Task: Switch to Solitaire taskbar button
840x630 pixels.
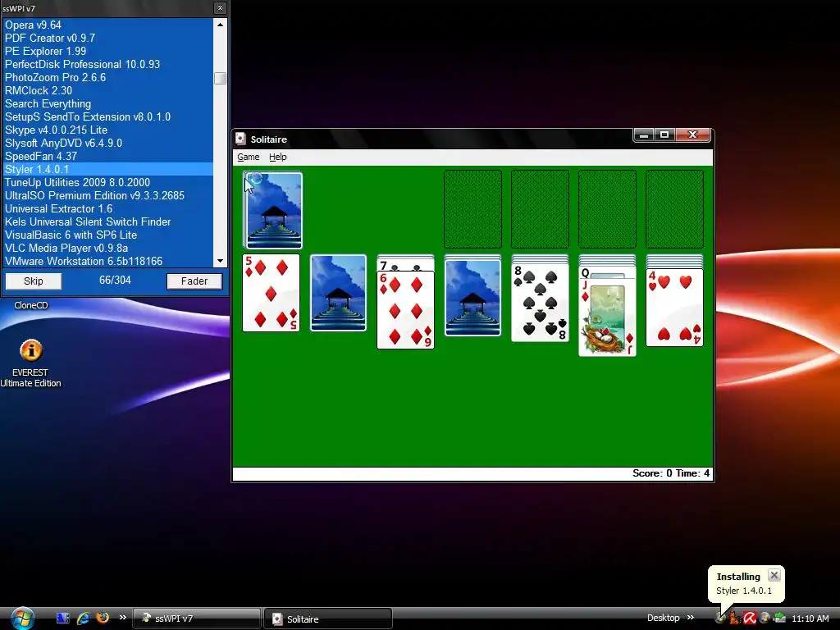Action: click(x=328, y=619)
